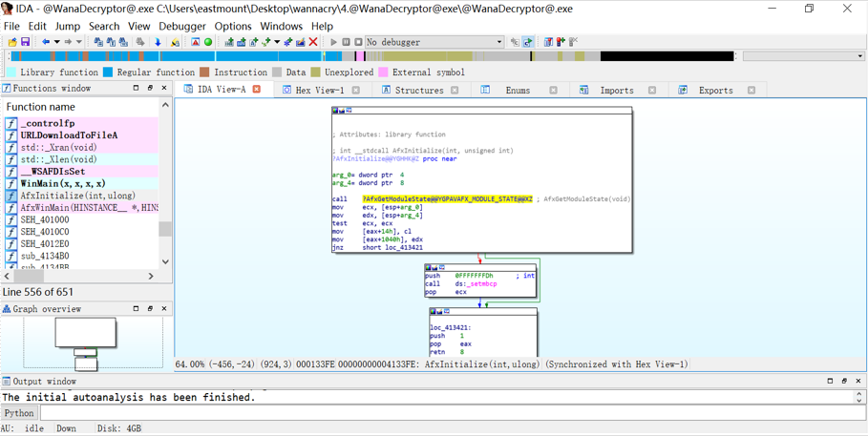868x436 pixels.
Task: Open the File menu
Action: [11, 26]
